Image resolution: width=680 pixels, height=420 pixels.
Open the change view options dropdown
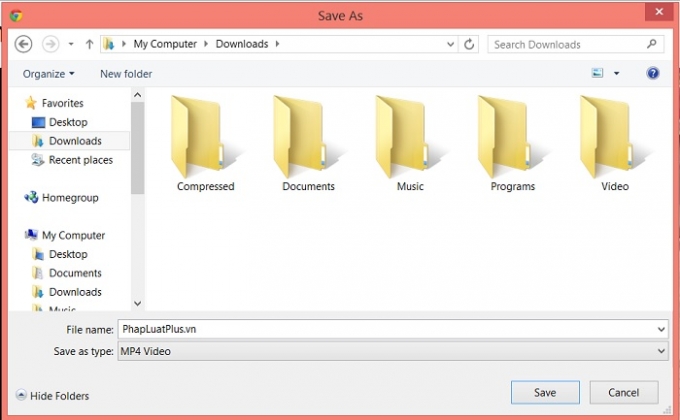click(616, 73)
